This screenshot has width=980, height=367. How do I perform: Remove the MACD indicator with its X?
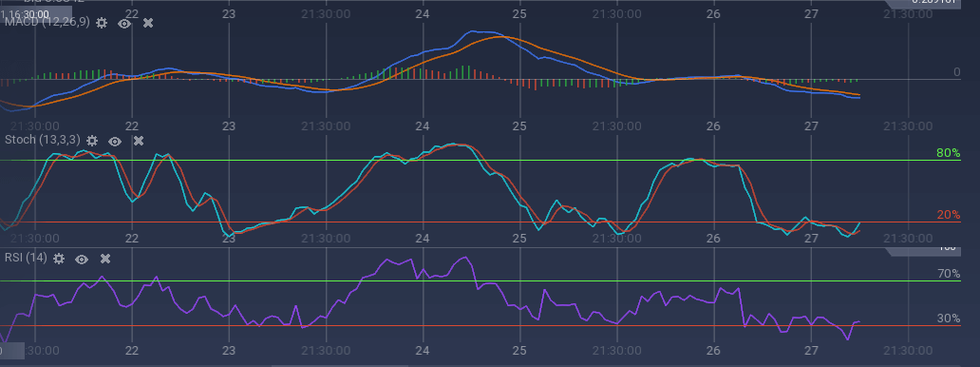148,23
